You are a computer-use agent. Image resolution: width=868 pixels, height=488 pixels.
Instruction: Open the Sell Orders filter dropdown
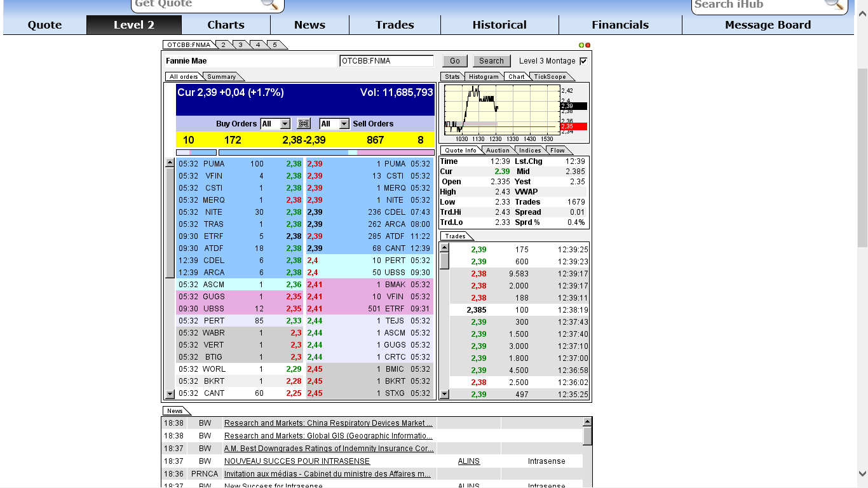pos(333,123)
